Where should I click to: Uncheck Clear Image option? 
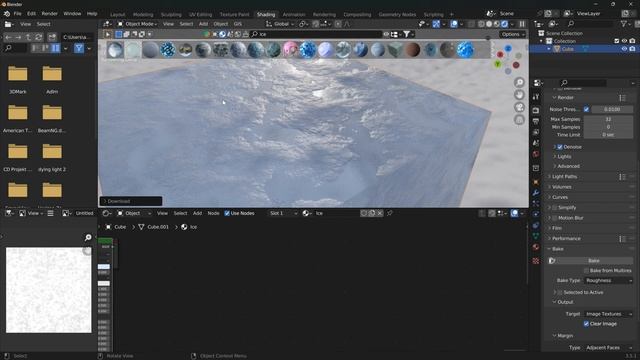tap(587, 324)
